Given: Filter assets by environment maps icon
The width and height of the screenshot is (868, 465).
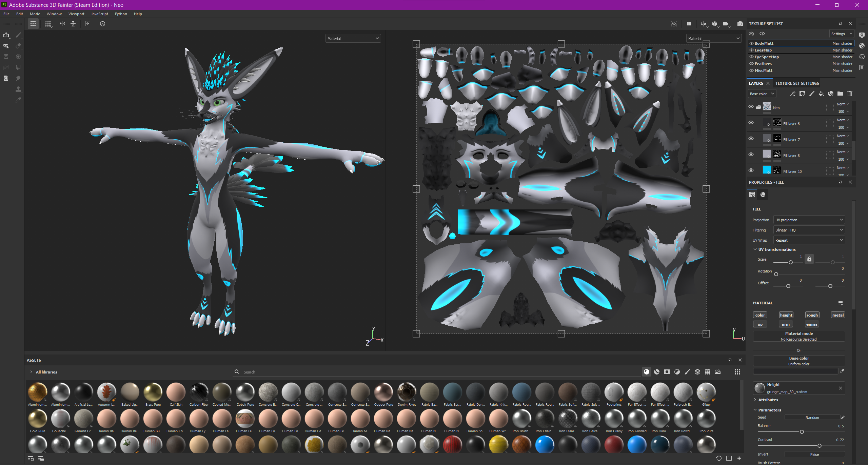Looking at the screenshot, I should [718, 372].
